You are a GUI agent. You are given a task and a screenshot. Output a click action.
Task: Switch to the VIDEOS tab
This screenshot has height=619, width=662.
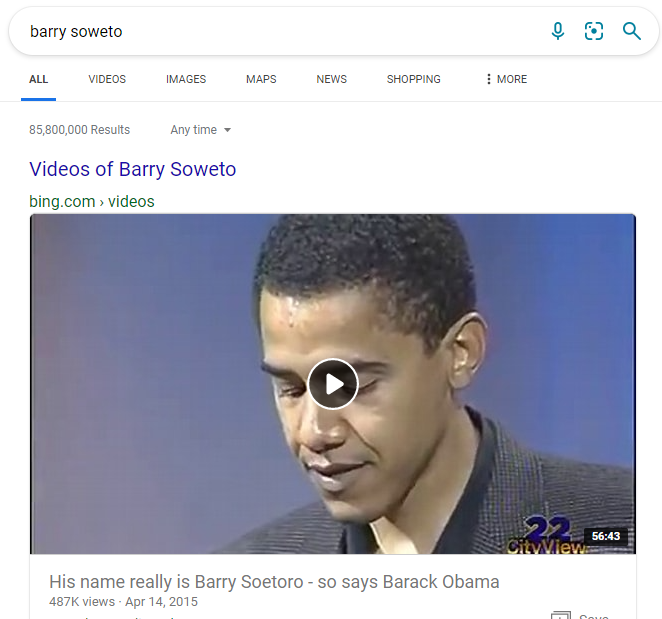click(x=107, y=79)
